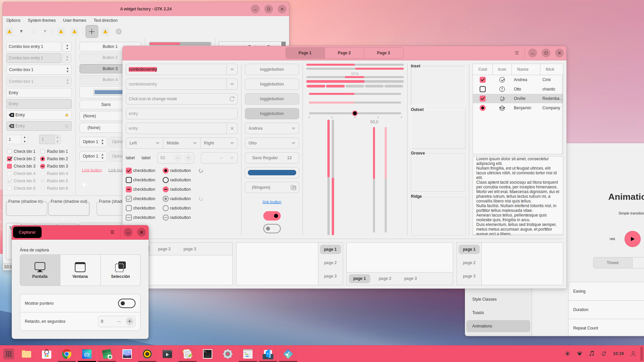Select Selección capture area
This screenshot has width=644, height=362.
pos(120,270)
